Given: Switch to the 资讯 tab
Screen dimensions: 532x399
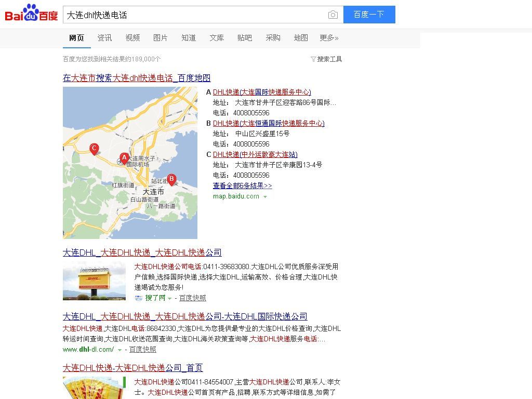Looking at the screenshot, I should [x=104, y=37].
